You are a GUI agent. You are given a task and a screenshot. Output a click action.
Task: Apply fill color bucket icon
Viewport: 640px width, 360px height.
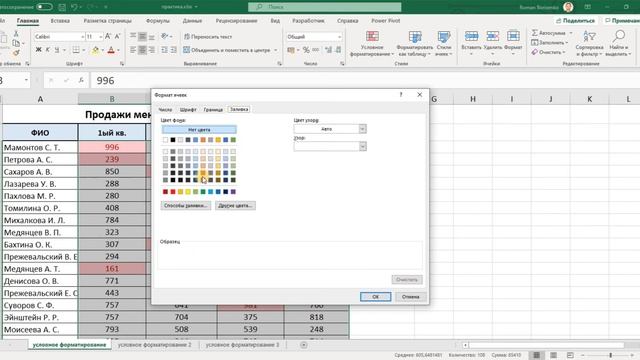(95, 50)
